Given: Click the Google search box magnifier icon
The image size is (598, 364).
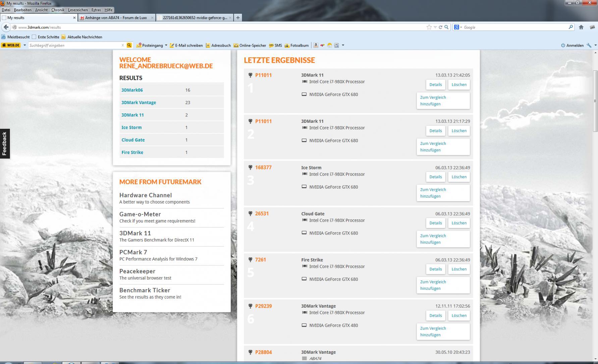Looking at the screenshot, I should pyautogui.click(x=571, y=27).
